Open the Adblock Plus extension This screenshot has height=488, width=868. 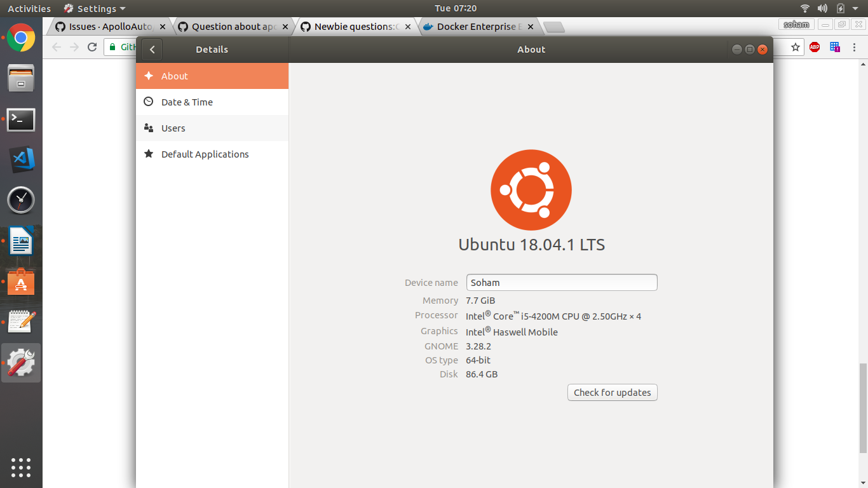click(815, 47)
